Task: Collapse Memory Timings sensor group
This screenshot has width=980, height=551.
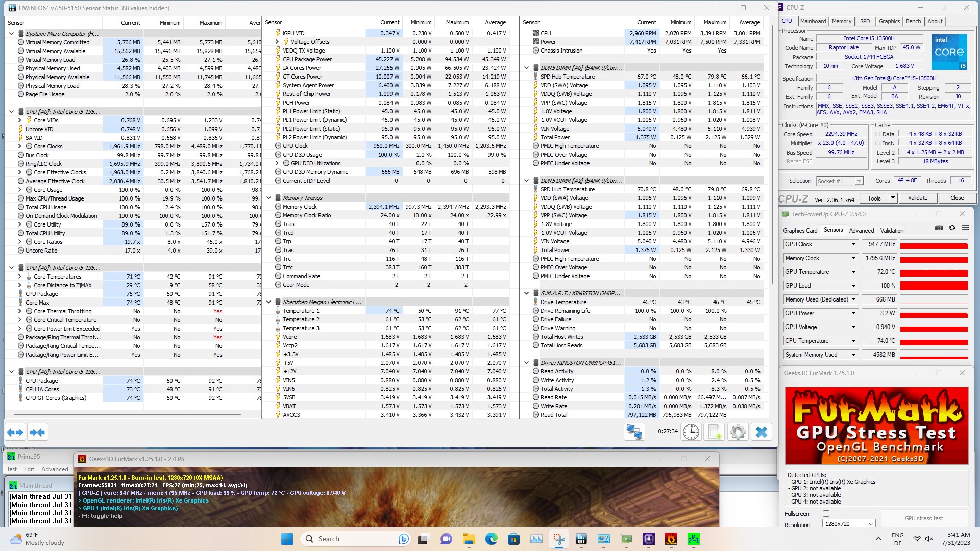Action: [x=269, y=198]
